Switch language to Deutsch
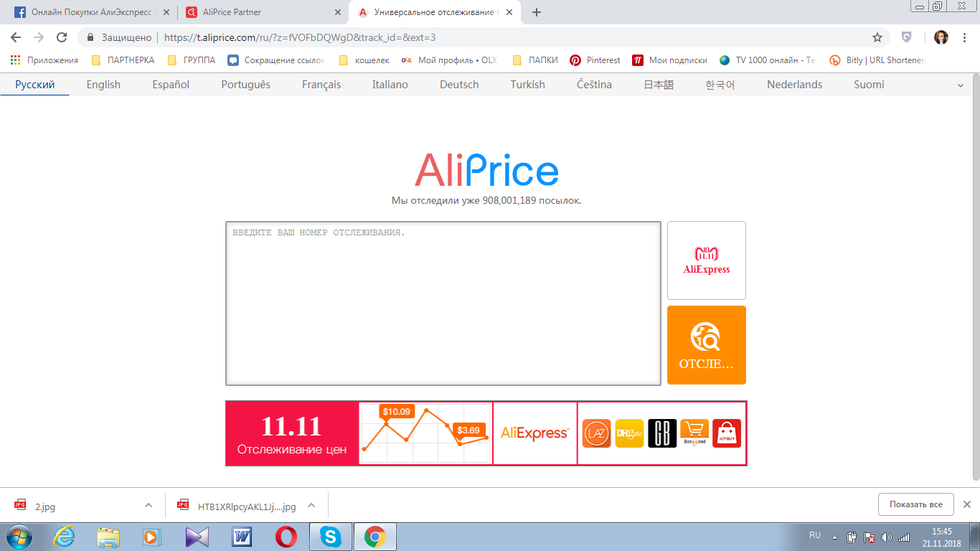Image resolution: width=980 pixels, height=551 pixels. click(459, 85)
